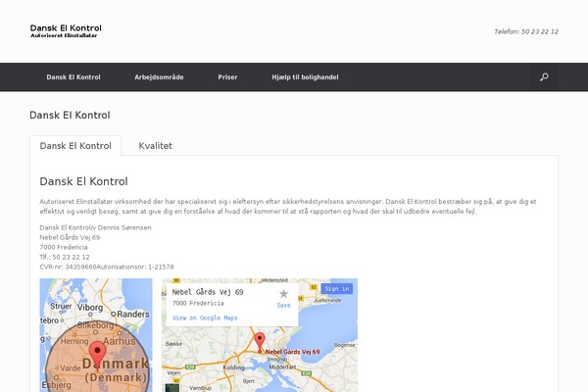Image resolution: width=588 pixels, height=392 pixels.
Task: Click the CVR-nr: 34359660 line
Action: tap(107, 267)
